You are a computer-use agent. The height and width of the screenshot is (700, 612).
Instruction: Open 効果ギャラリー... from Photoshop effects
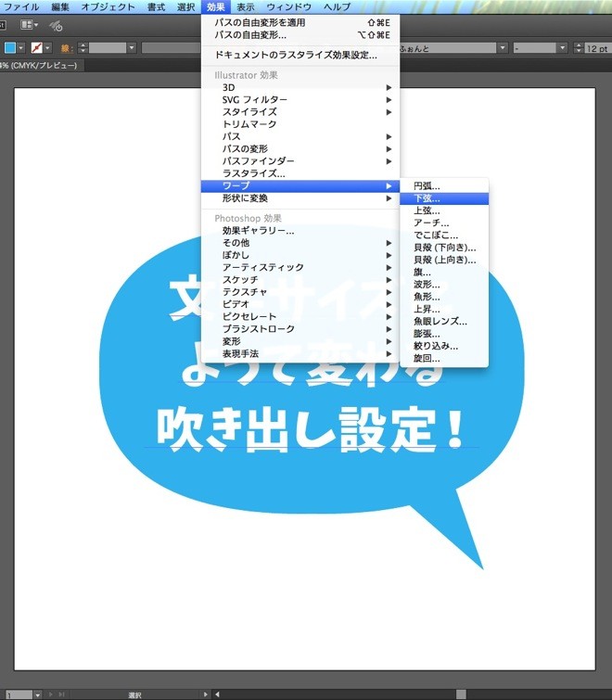click(259, 230)
